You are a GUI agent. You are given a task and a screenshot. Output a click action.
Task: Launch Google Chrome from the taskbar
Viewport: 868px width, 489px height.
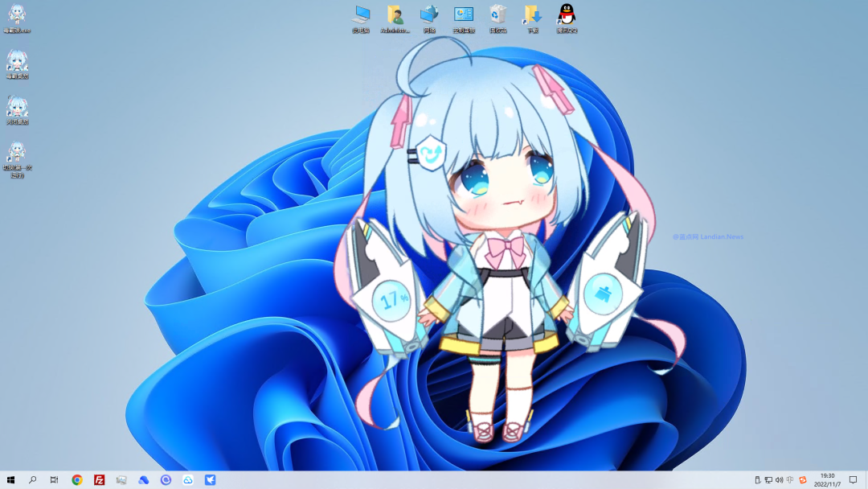(77, 479)
